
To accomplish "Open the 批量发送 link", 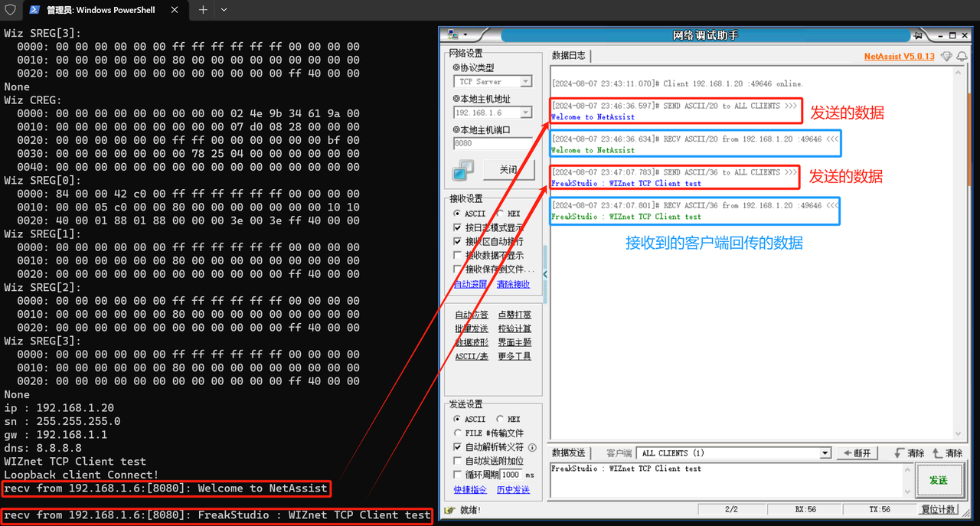I will 472,328.
